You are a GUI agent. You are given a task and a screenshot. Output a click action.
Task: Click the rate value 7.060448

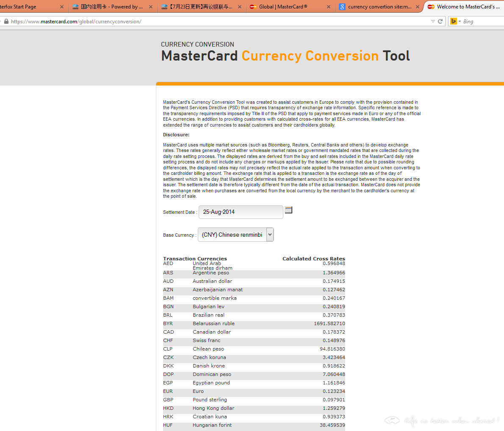pyautogui.click(x=334, y=374)
